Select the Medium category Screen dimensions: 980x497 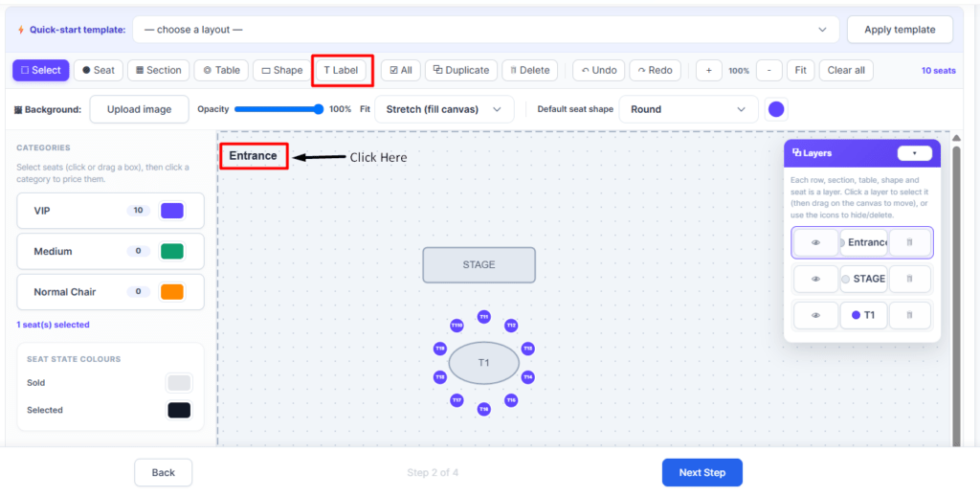(x=111, y=251)
